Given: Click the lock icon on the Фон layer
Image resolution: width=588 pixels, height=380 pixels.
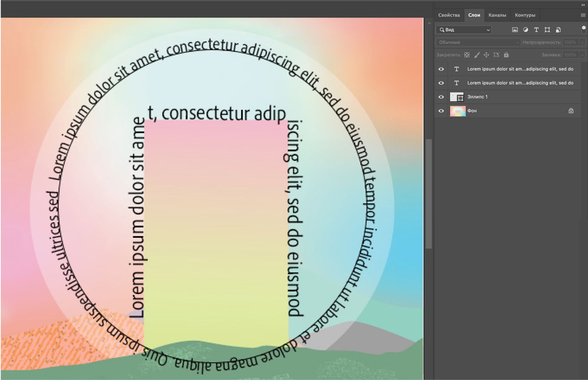Looking at the screenshot, I should coord(571,111).
